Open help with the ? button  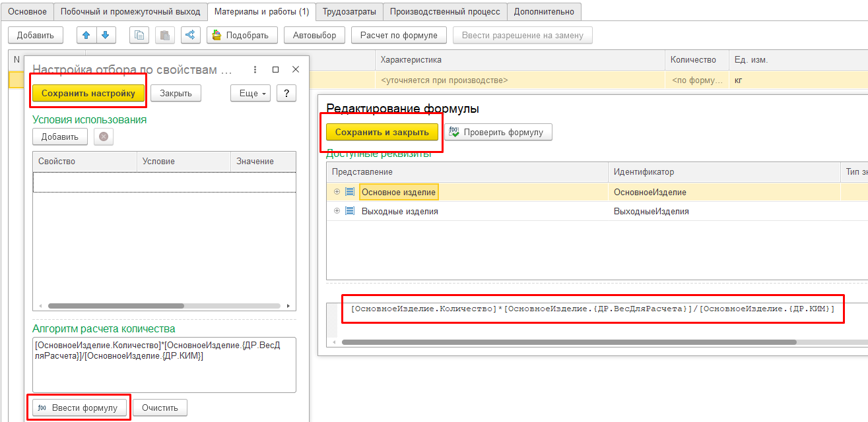click(x=286, y=93)
